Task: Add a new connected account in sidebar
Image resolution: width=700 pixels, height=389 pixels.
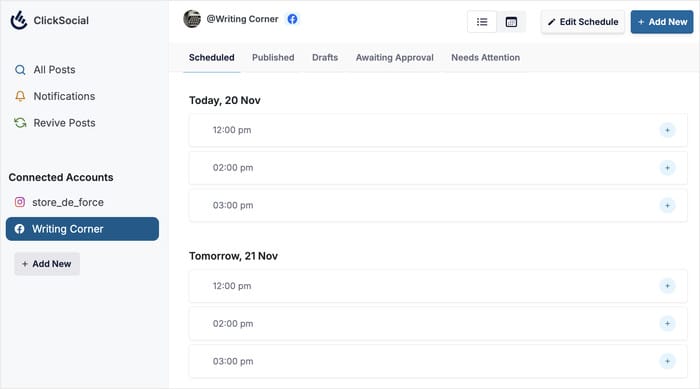Action: pyautogui.click(x=47, y=264)
